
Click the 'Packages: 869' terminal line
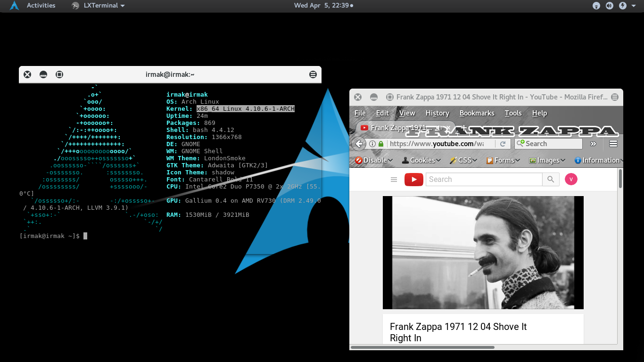(x=191, y=123)
